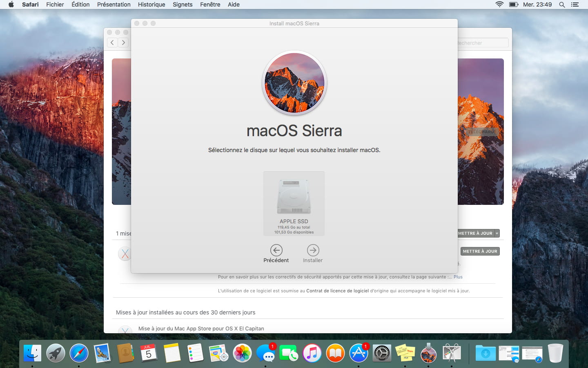Open iBooks orange book icon in Dock
The height and width of the screenshot is (368, 588).
(x=335, y=353)
